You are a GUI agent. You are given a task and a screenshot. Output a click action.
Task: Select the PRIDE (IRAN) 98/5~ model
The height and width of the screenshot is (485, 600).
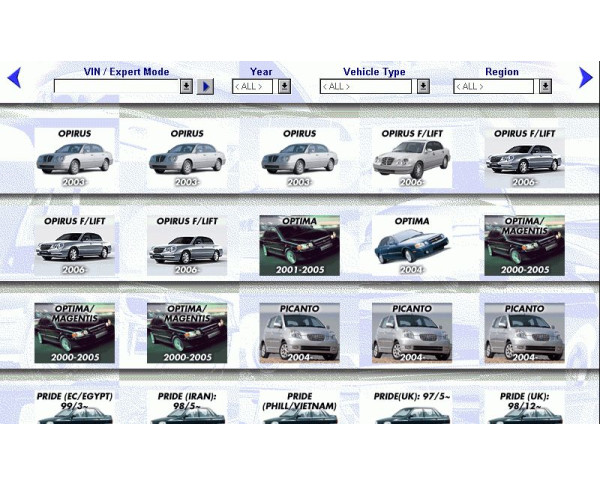point(187,407)
